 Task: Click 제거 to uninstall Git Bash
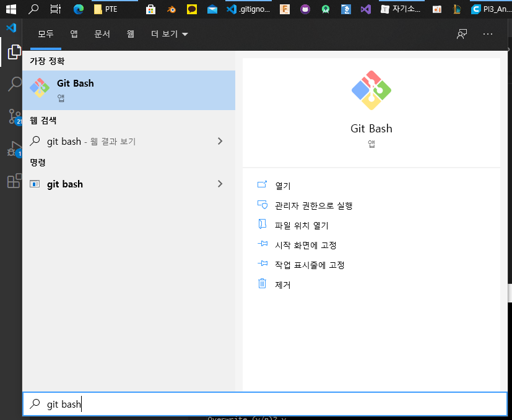click(283, 285)
